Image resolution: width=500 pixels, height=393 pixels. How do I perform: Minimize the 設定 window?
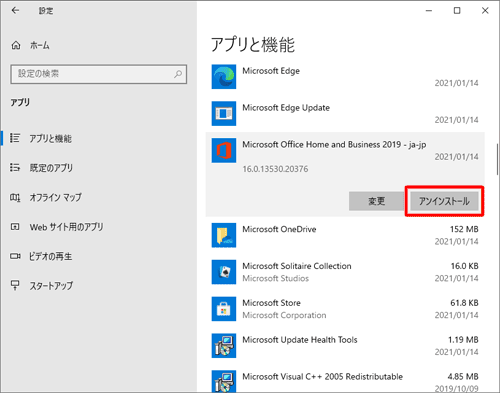pos(429,11)
